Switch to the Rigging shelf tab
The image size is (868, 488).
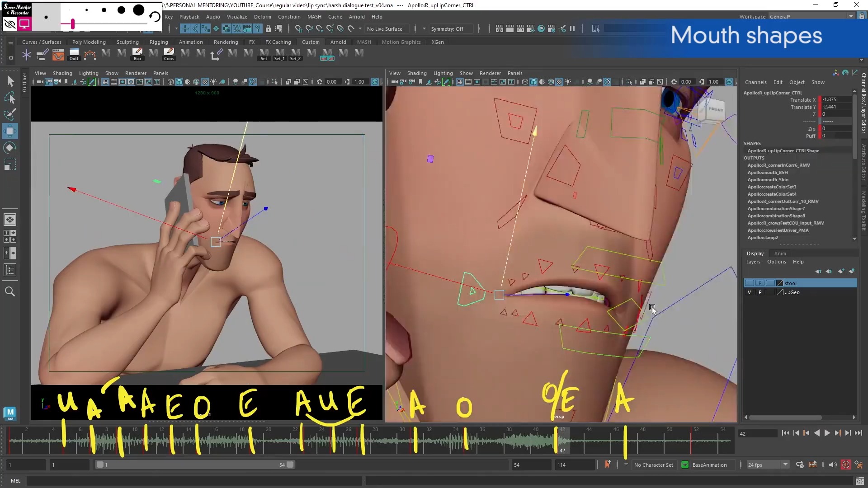click(159, 42)
